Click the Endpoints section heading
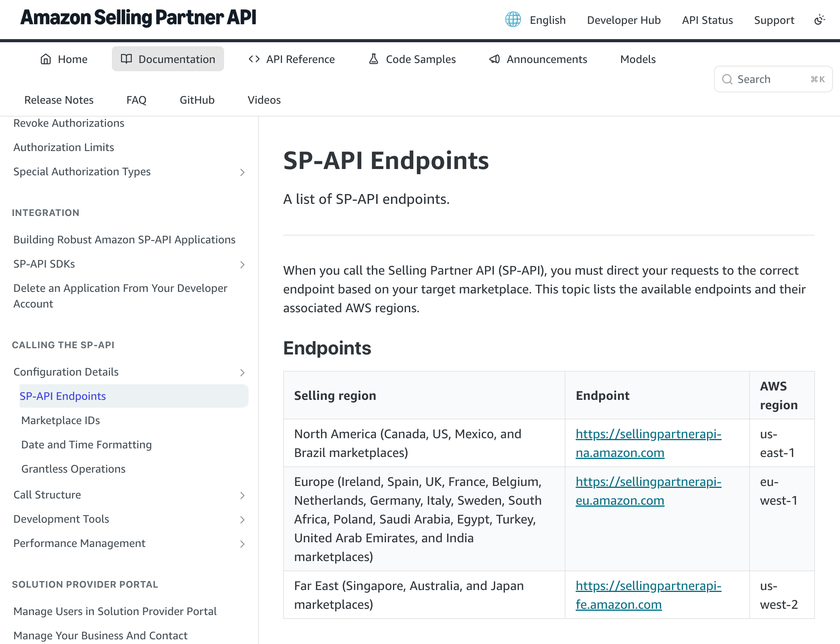 point(327,348)
